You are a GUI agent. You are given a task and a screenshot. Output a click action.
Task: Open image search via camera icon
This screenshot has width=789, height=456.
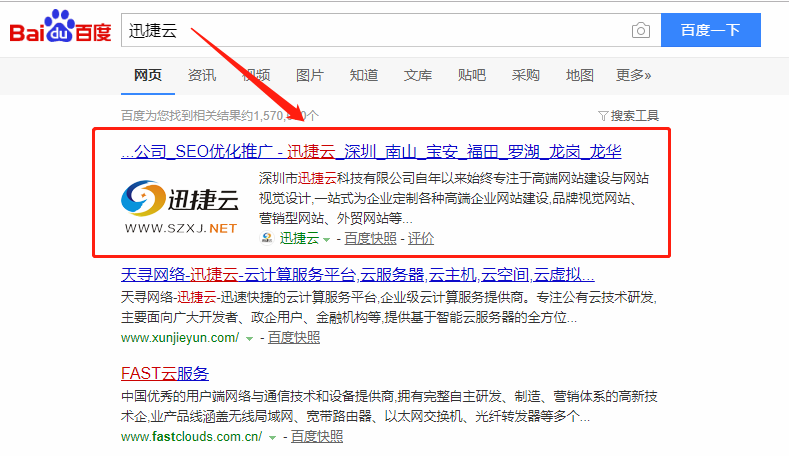coord(641,30)
